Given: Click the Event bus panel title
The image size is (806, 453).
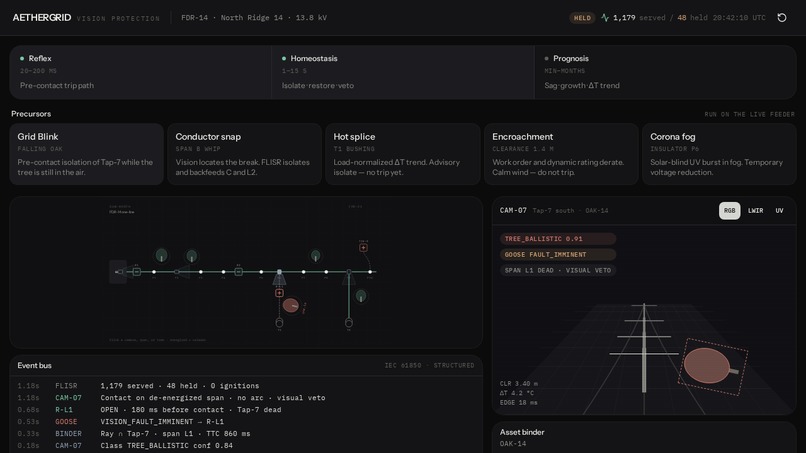Looking at the screenshot, I should click(34, 366).
